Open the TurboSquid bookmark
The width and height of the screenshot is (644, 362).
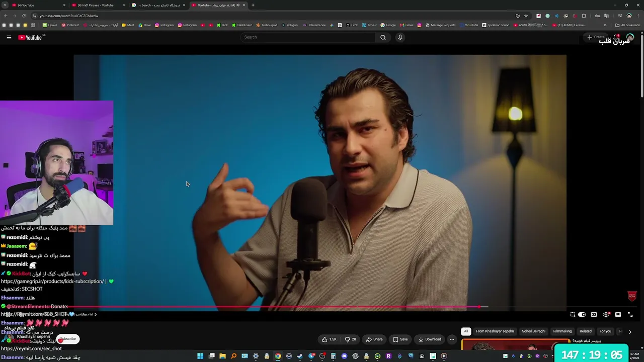[267, 25]
